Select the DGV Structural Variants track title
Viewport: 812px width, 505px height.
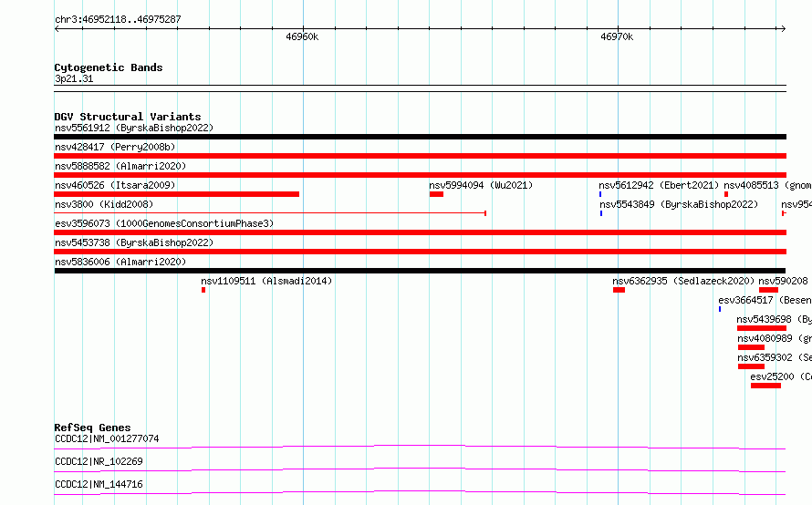point(128,117)
